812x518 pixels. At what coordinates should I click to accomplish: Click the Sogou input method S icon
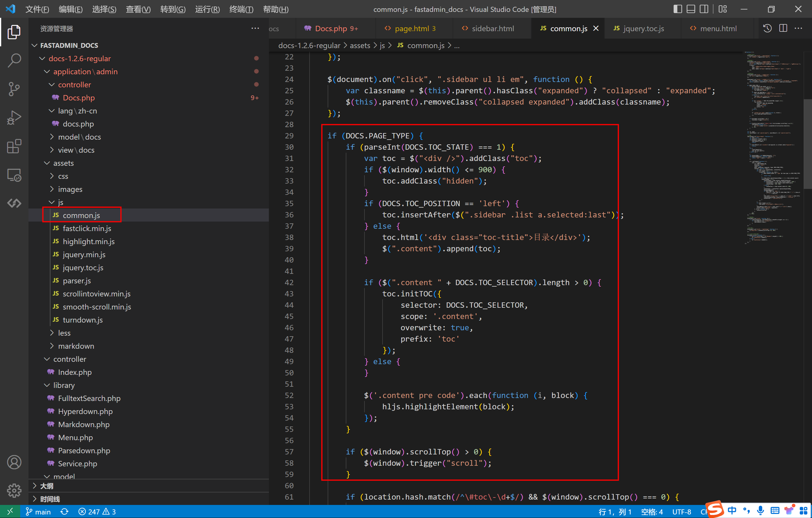tap(715, 509)
